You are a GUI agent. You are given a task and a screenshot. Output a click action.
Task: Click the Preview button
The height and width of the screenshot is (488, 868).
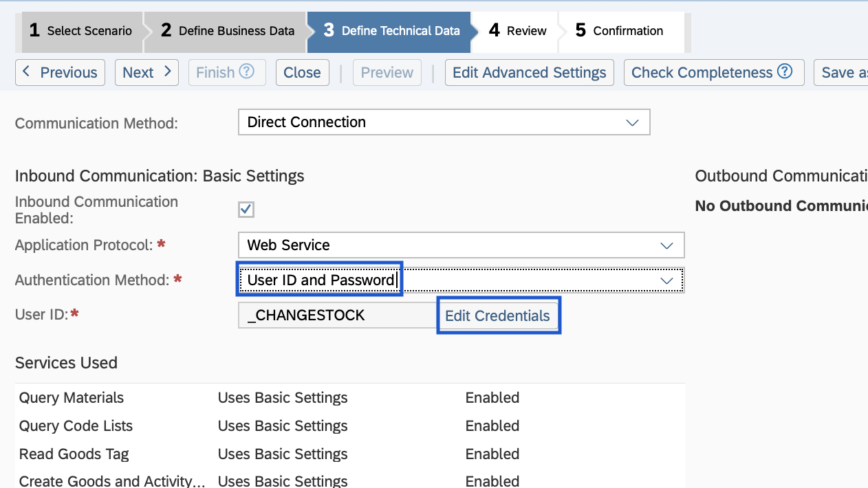tap(387, 72)
